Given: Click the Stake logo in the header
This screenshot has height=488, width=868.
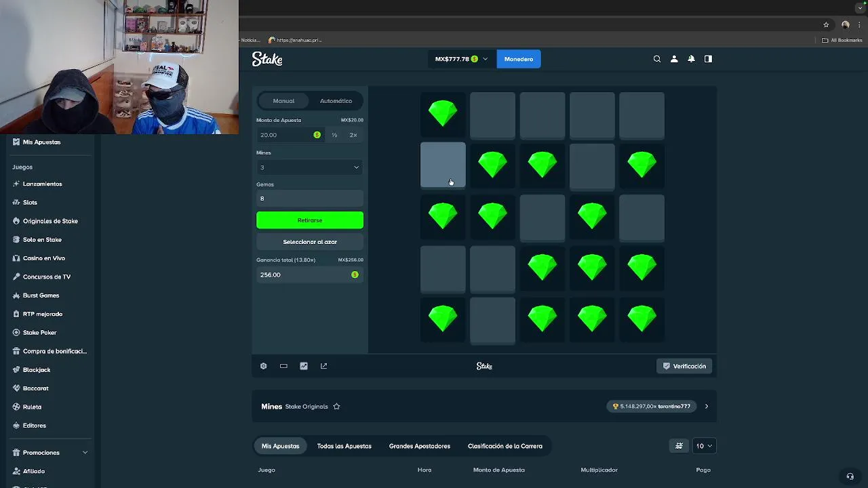Looking at the screenshot, I should [267, 59].
